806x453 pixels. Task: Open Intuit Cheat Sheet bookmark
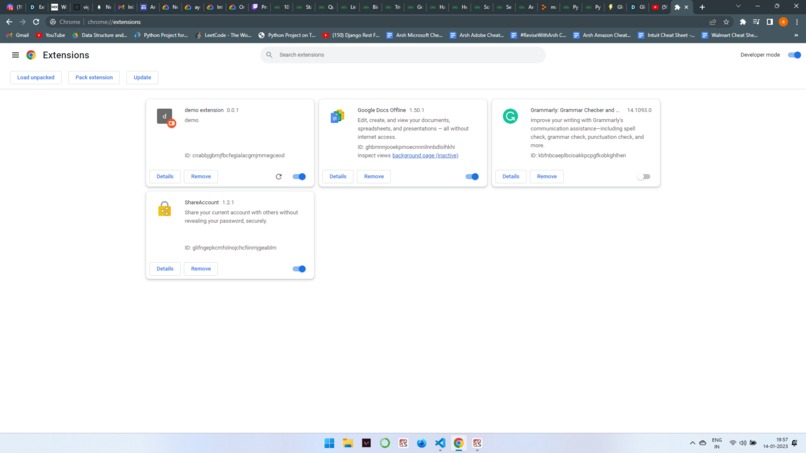pos(666,35)
